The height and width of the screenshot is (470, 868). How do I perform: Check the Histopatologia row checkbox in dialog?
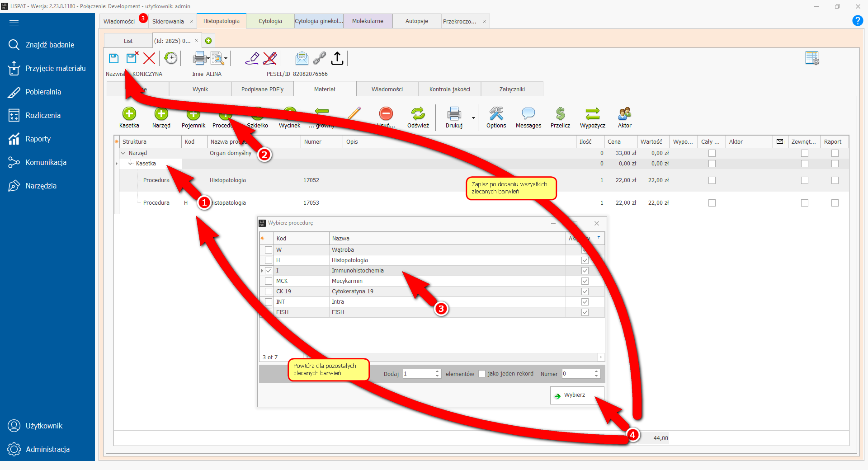(x=269, y=260)
